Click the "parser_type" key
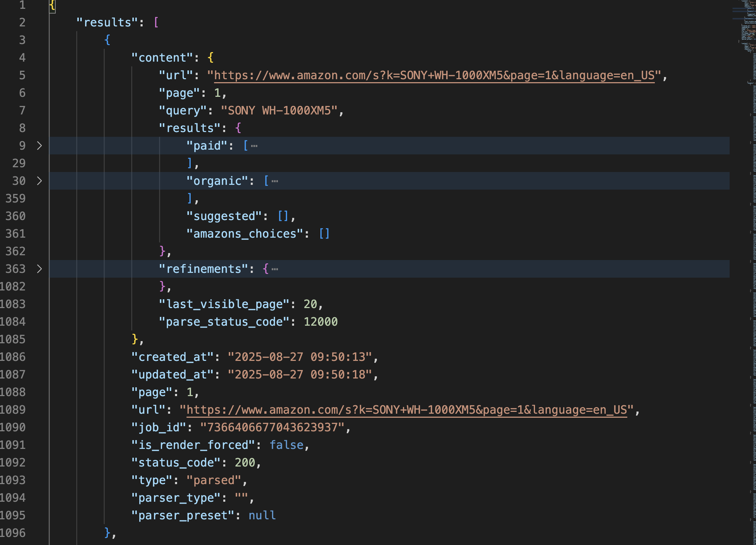This screenshot has width=756, height=545. [176, 498]
